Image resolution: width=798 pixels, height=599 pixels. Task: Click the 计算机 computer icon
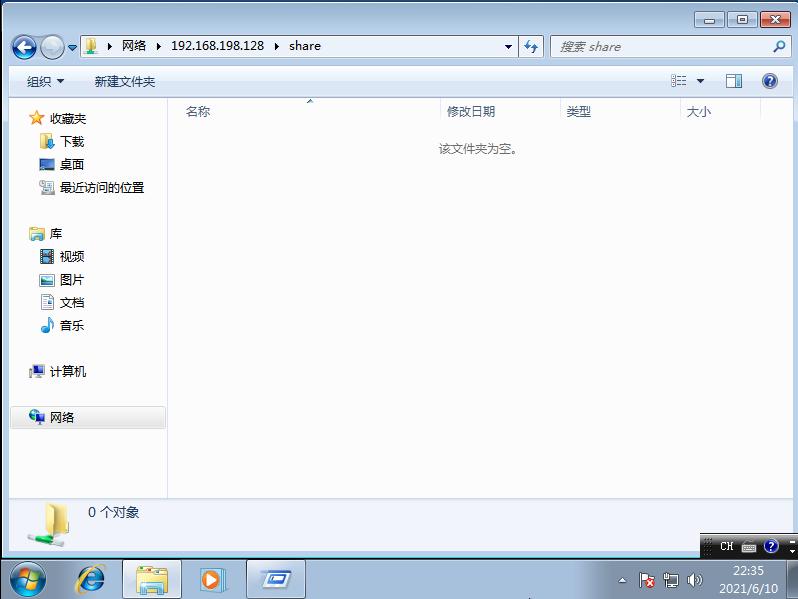click(37, 372)
